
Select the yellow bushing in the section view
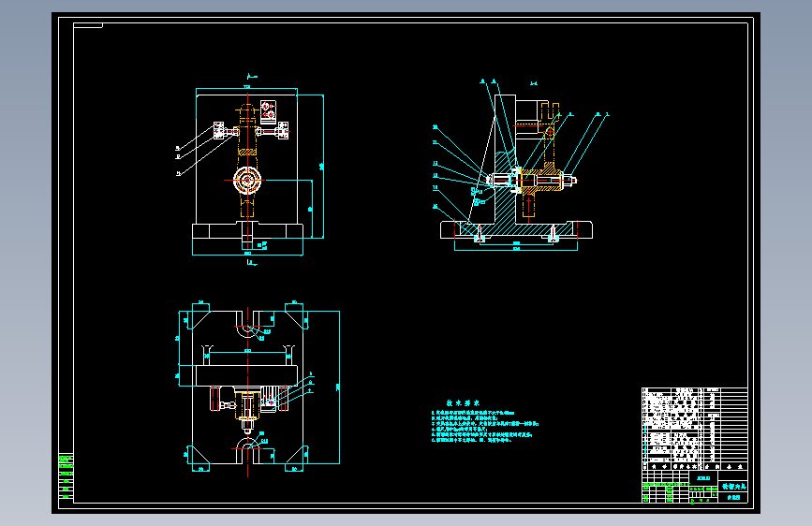(541, 180)
